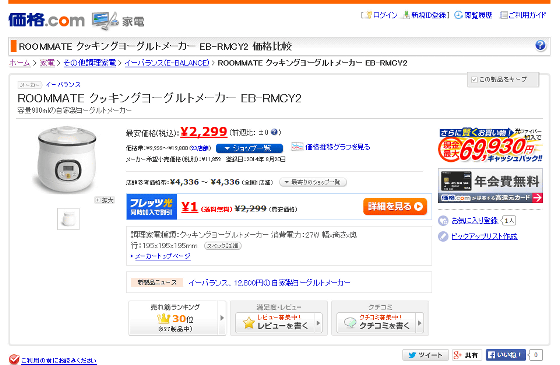Open the イーバランス yogurt maker news link
The height and width of the screenshot is (365, 560).
269,283
